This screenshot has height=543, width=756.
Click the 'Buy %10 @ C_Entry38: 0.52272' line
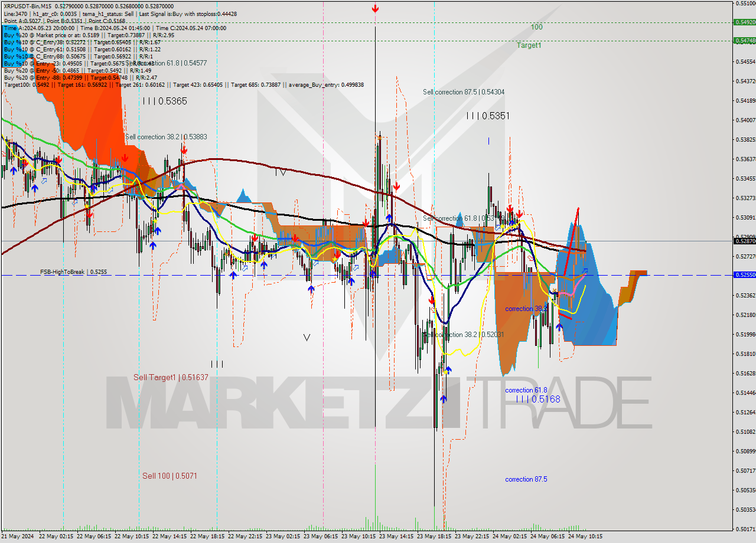pyautogui.click(x=82, y=42)
